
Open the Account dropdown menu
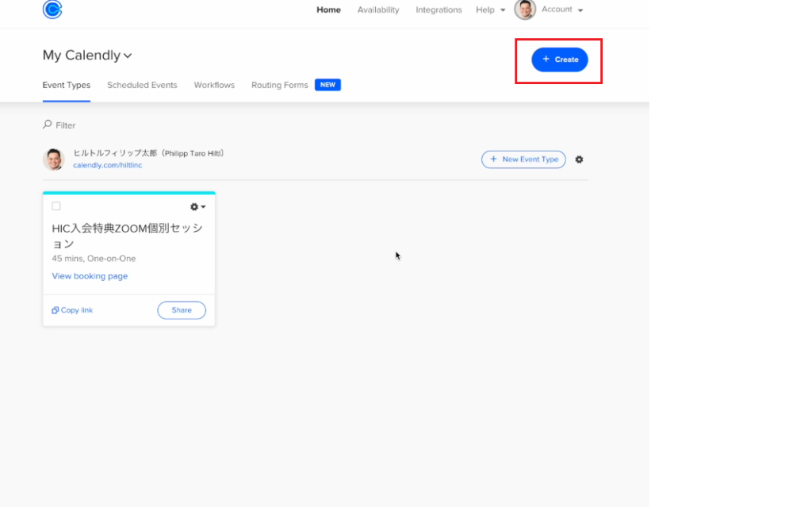click(x=562, y=10)
